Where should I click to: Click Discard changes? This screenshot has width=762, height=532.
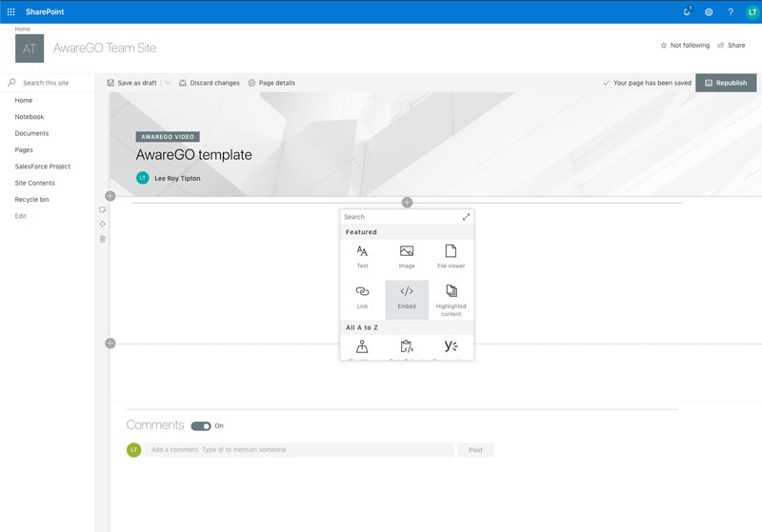pyautogui.click(x=210, y=83)
